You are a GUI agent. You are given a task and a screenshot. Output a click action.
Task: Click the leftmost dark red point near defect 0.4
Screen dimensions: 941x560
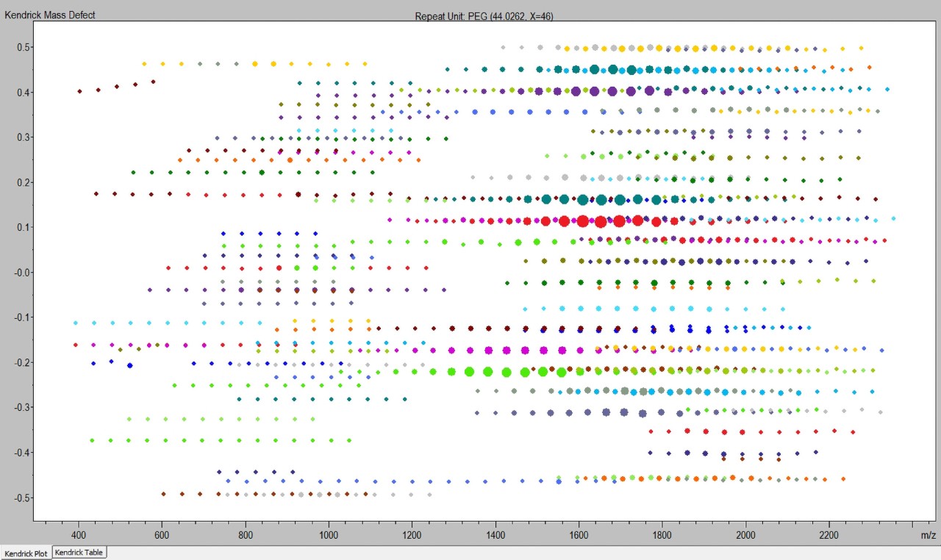[79, 91]
